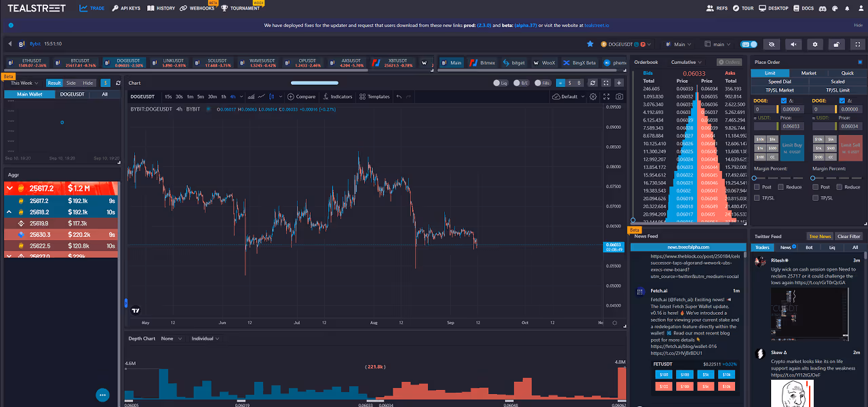
Task: Open the This Week period dropdown
Action: coord(24,83)
